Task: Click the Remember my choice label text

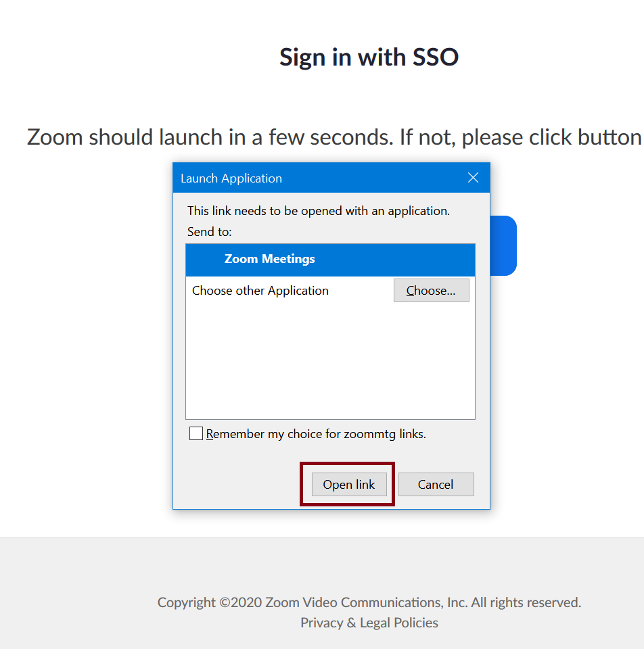Action: (x=316, y=434)
